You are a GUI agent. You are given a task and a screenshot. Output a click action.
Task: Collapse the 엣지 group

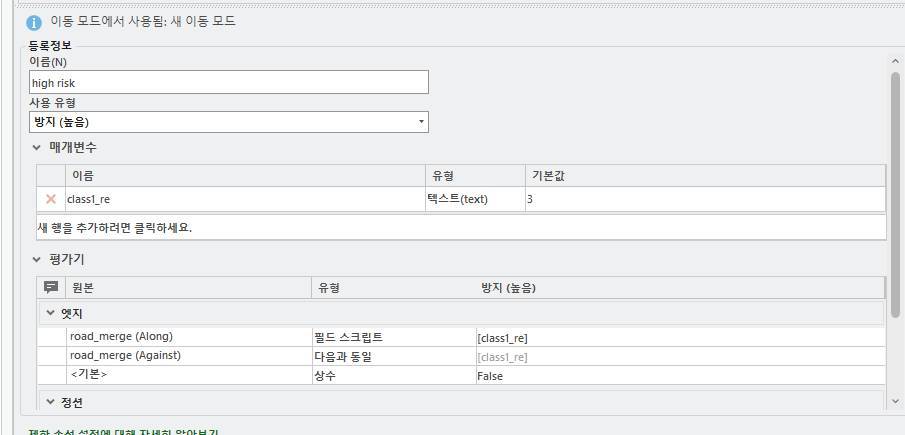[51, 313]
